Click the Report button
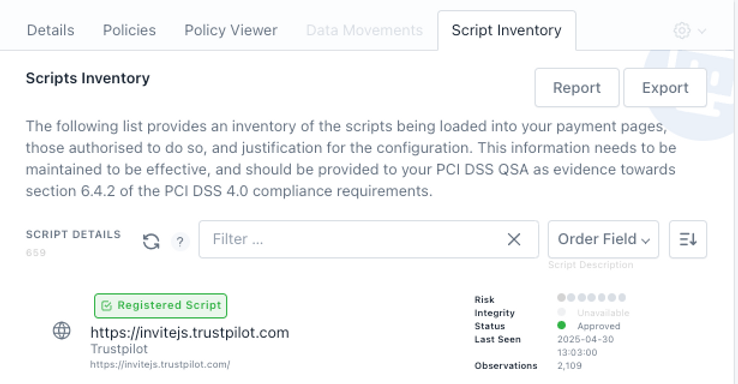This screenshot has width=738, height=384. pos(577,88)
